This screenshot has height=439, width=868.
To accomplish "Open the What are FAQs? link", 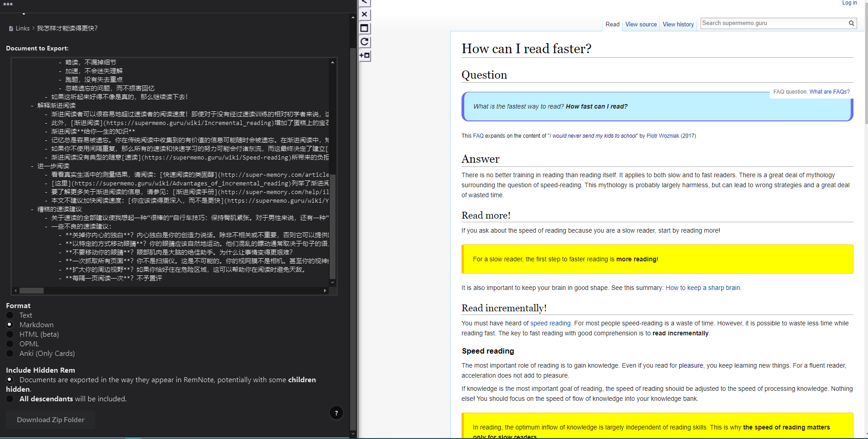I will pos(830,92).
